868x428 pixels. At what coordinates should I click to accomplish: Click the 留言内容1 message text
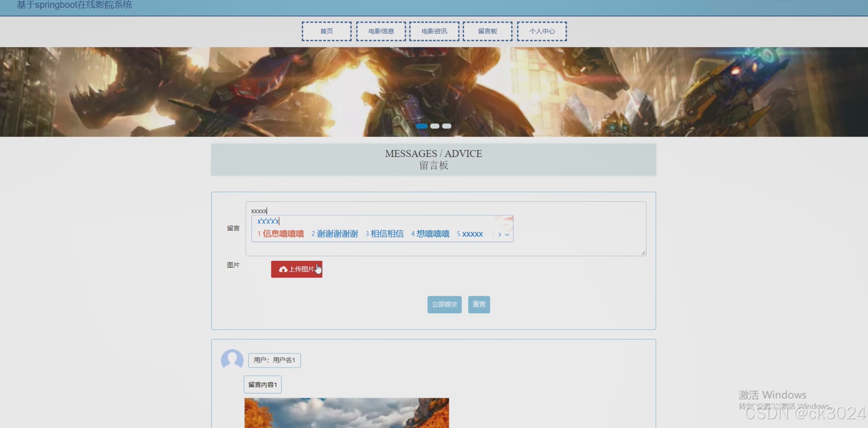(262, 385)
